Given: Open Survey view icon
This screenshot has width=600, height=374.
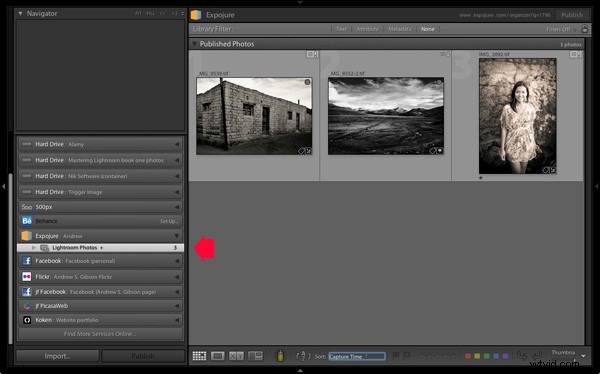Looking at the screenshot, I should (x=255, y=356).
